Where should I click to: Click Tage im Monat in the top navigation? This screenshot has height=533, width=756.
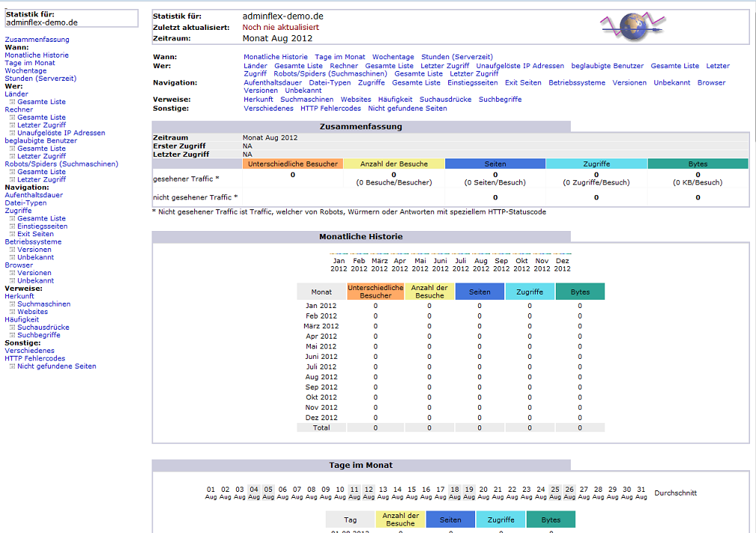coord(340,57)
